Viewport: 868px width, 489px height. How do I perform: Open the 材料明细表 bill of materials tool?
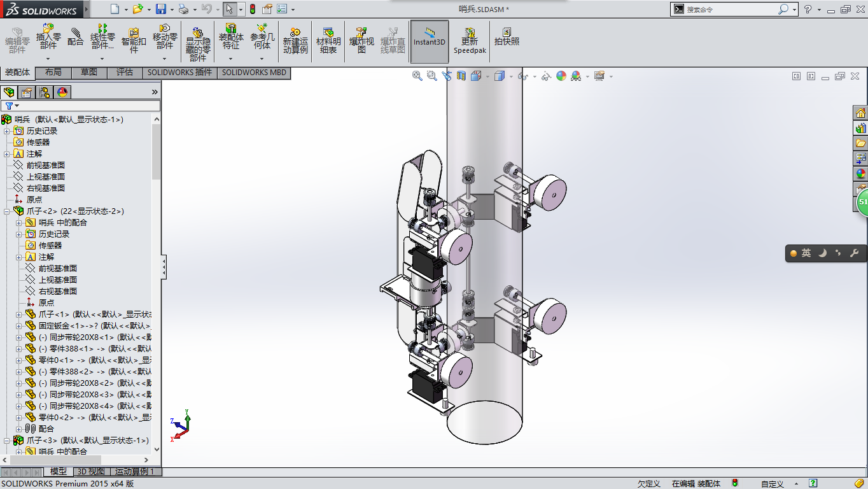tap(328, 41)
